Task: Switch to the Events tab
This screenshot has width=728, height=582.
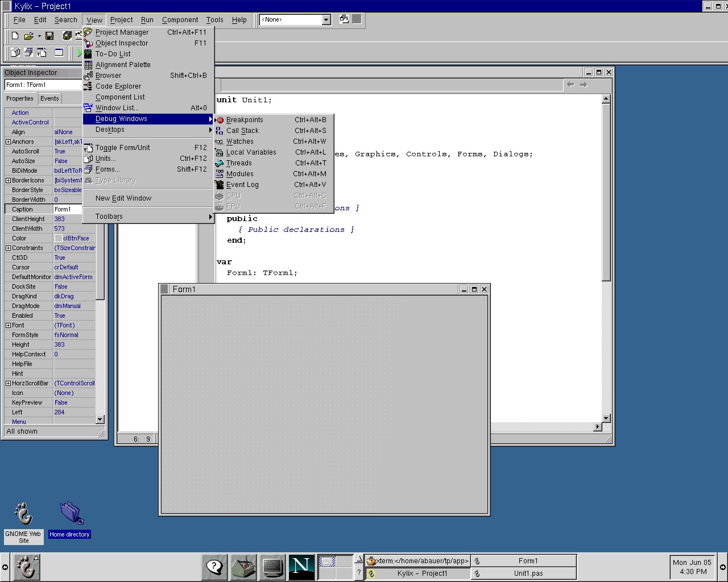Action: [x=49, y=98]
